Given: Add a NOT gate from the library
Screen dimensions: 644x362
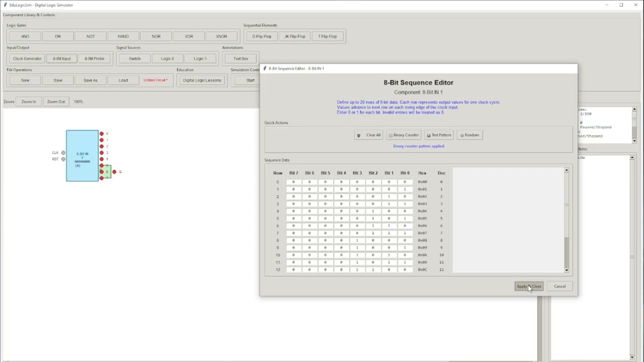Looking at the screenshot, I should tap(91, 36).
